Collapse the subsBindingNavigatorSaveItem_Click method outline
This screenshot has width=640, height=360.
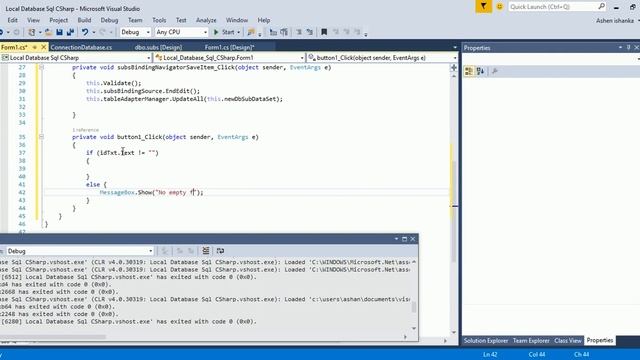coord(41,67)
